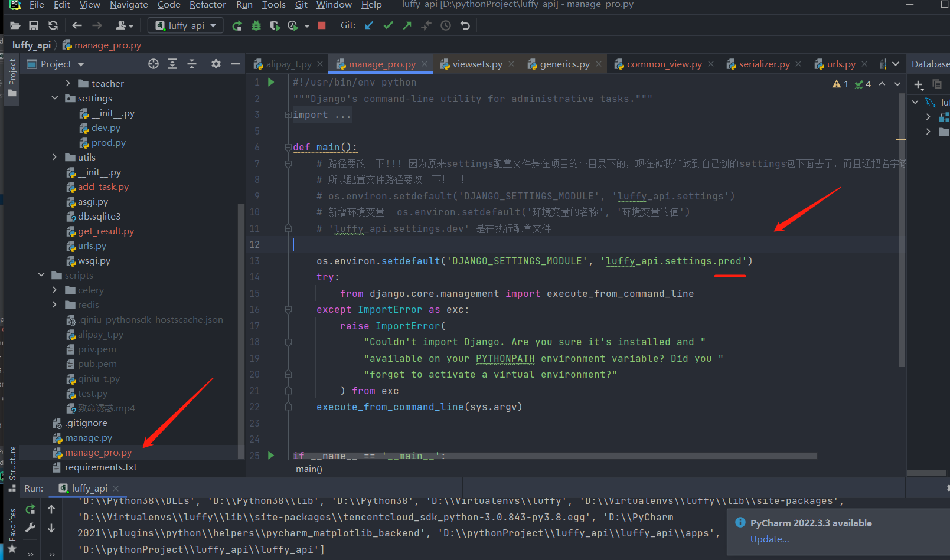The width and height of the screenshot is (950, 560).
Task: Click the down arrow in Run panel
Action: (x=51, y=528)
